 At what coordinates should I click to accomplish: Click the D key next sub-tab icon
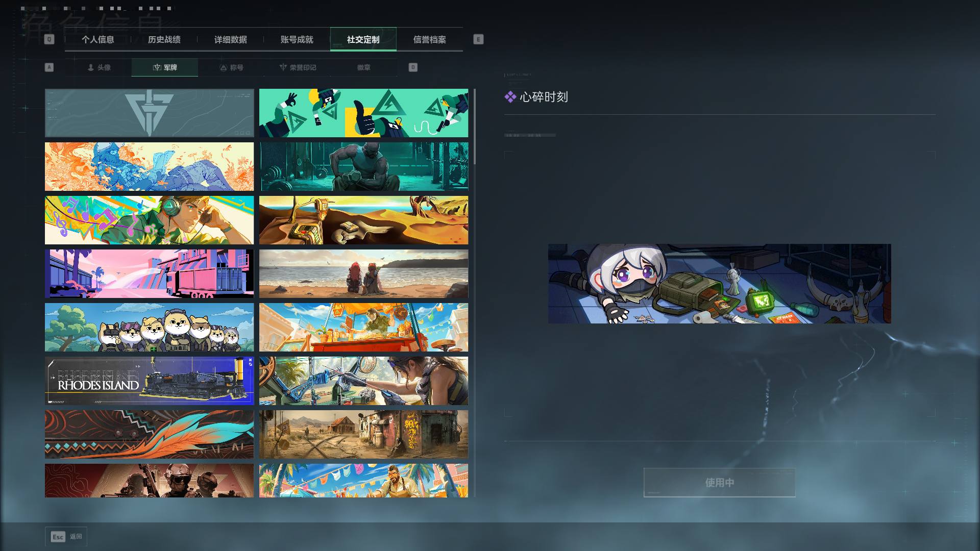click(x=413, y=67)
